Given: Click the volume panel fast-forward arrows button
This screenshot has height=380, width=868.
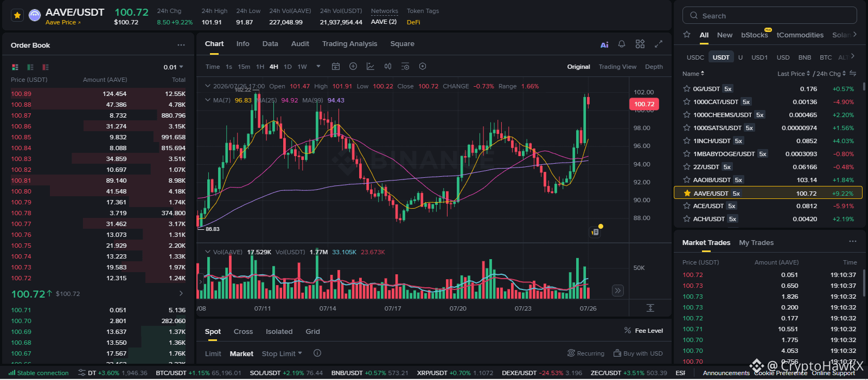Looking at the screenshot, I should 618,291.
